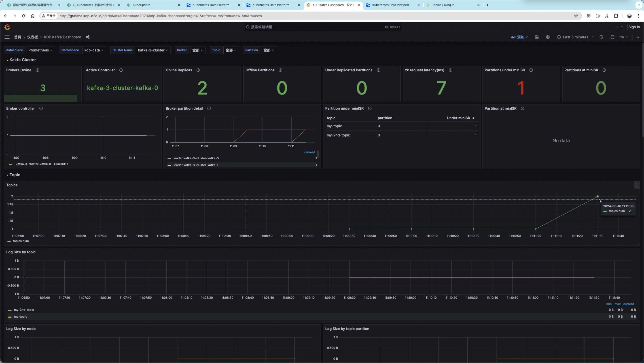
Task: Click the share dashboard icon
Action: click(87, 37)
